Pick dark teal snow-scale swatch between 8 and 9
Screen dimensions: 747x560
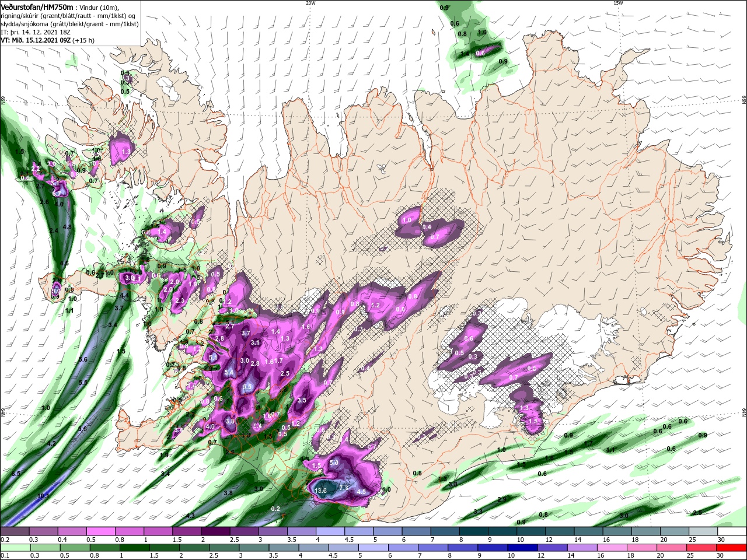[474, 531]
